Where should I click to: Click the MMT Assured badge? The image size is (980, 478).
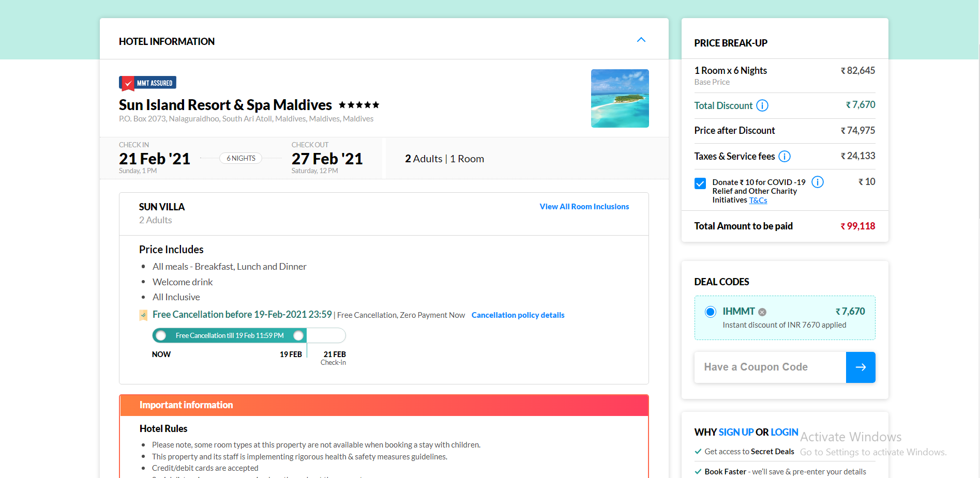tap(148, 83)
